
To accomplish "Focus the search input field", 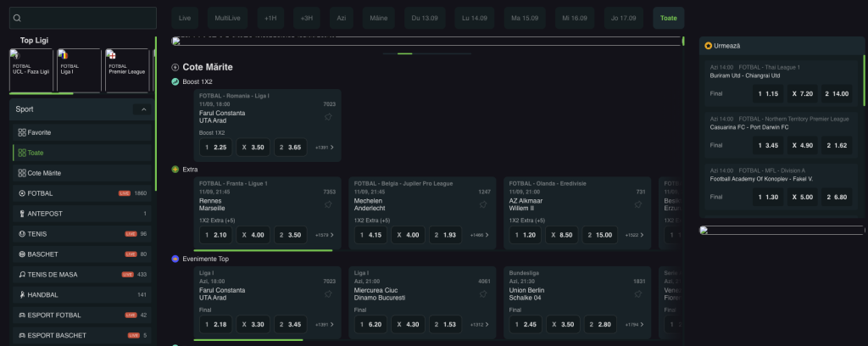I will (83, 18).
